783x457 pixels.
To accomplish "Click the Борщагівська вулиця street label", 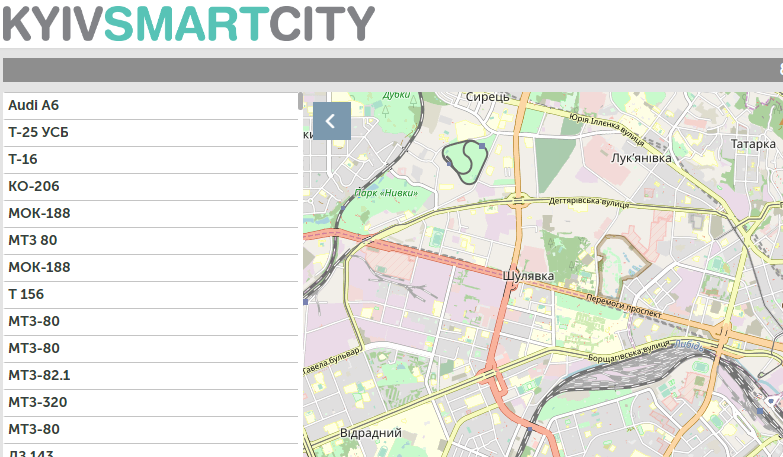I will tap(628, 351).
